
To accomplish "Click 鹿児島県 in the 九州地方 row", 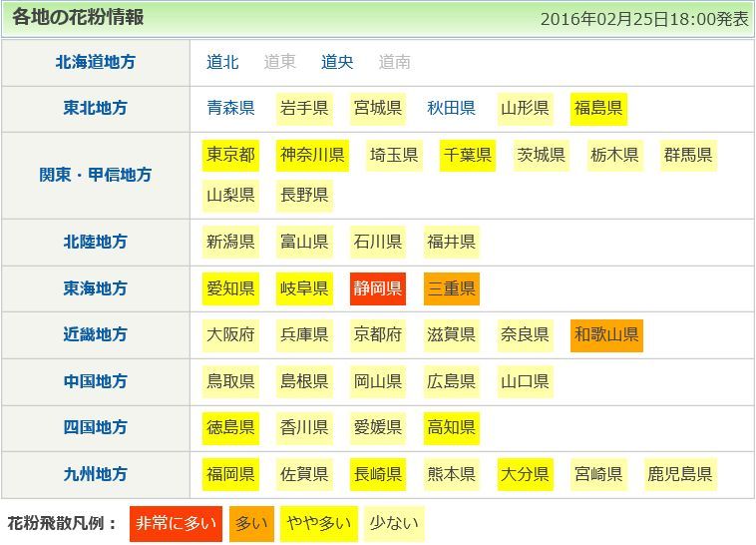I will click(680, 474).
